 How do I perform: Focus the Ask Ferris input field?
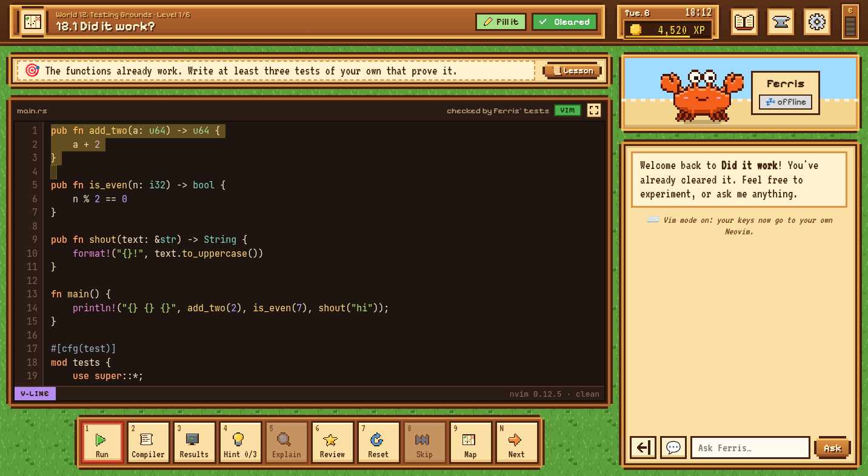[x=750, y=448]
